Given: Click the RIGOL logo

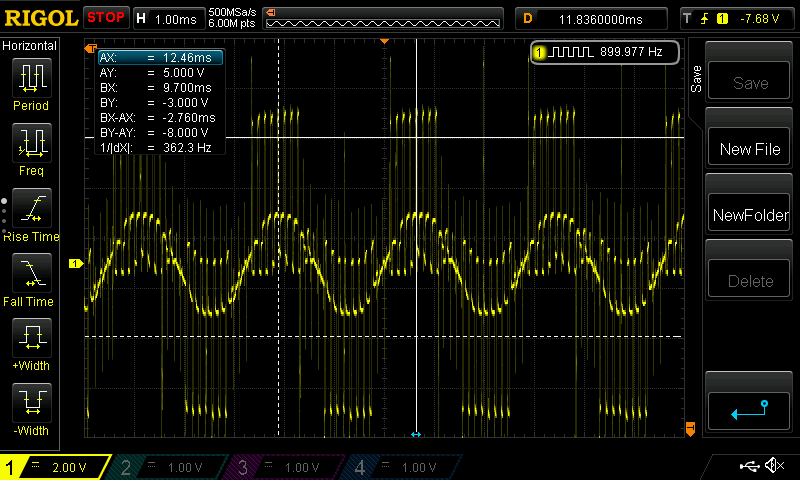Looking at the screenshot, I should (41, 18).
